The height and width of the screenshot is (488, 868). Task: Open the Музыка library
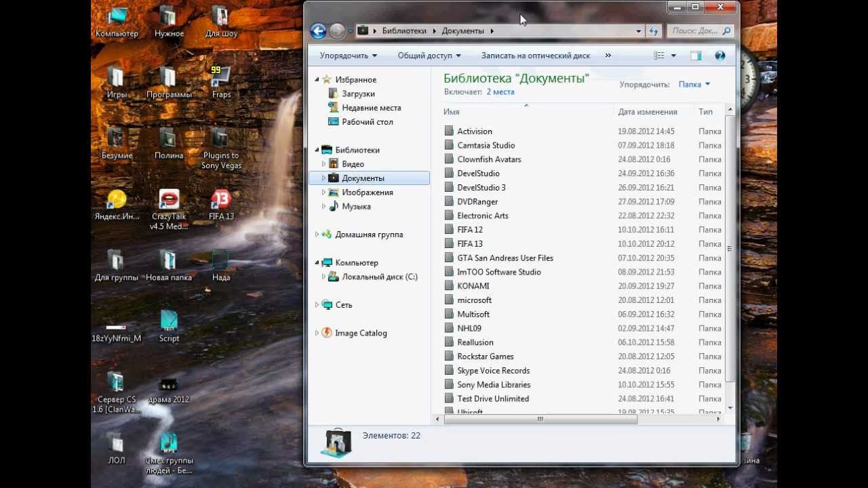pos(356,207)
